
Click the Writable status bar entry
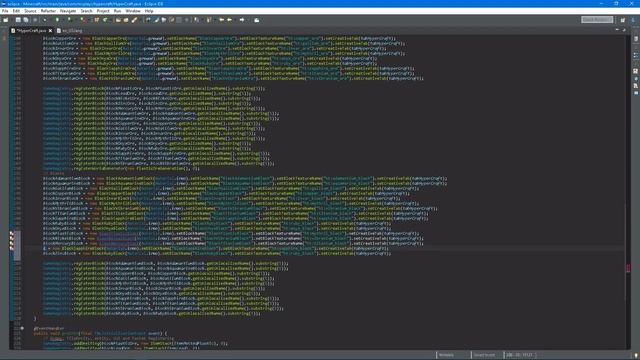pyautogui.click(x=447, y=355)
